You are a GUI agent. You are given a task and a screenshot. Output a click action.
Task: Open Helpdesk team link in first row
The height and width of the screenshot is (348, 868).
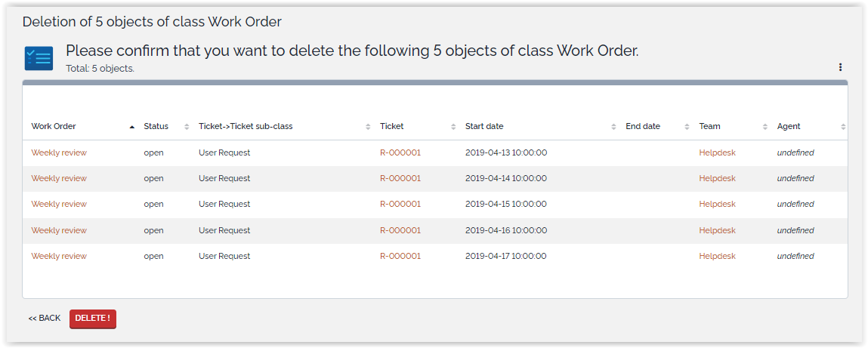click(x=717, y=152)
